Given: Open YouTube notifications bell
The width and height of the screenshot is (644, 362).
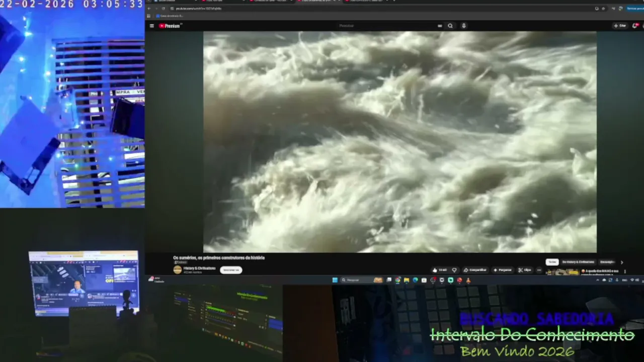Looking at the screenshot, I should pyautogui.click(x=635, y=26).
